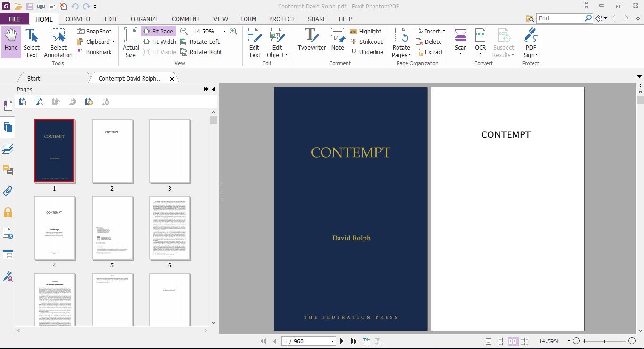Choose the Underline tool
This screenshot has width=644, height=349.
click(x=366, y=52)
